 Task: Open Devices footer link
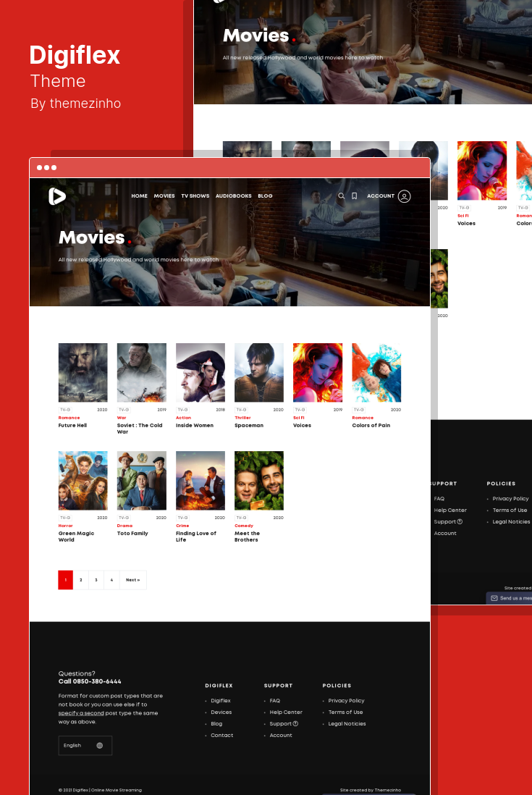(x=221, y=712)
